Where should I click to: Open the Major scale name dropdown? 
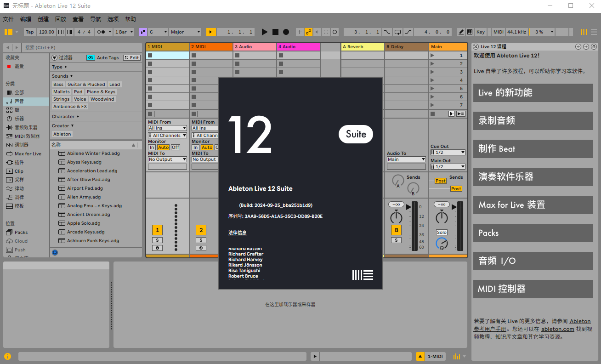click(x=185, y=32)
